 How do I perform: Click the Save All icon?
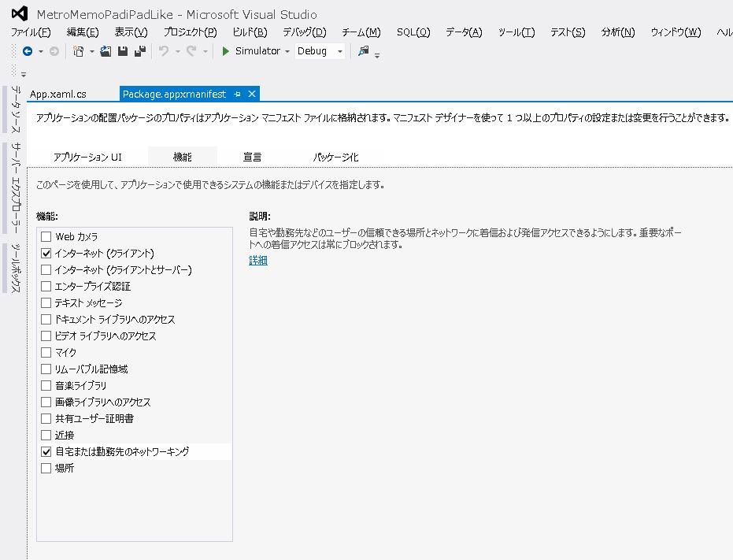point(140,51)
